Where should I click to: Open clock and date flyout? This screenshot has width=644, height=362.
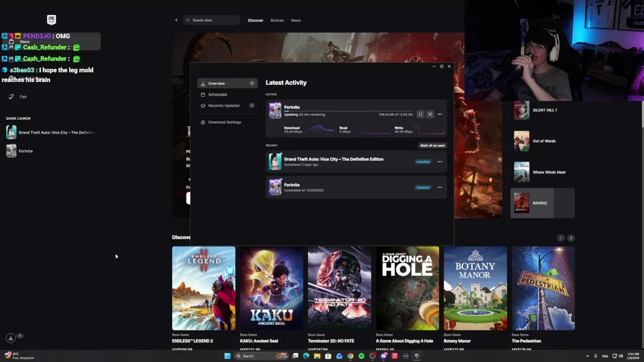coord(633,356)
